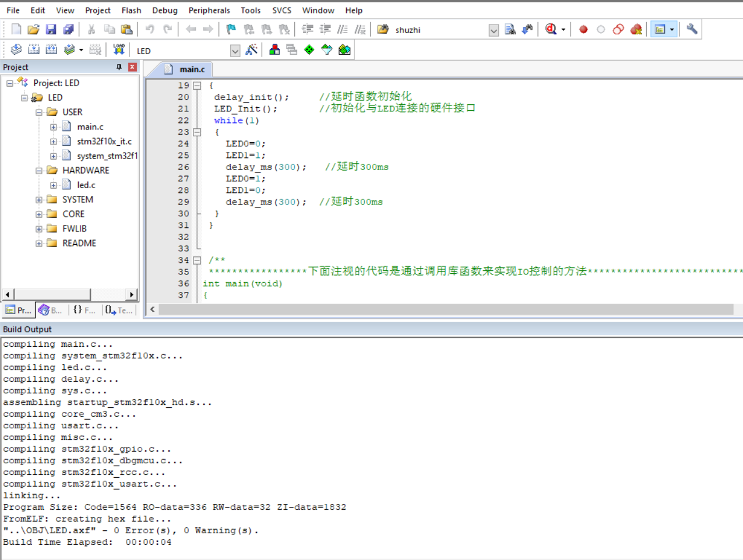Viewport: 743px width, 560px height.
Task: Click the editor horizontal scrollbar left arrow
Action: [153, 309]
